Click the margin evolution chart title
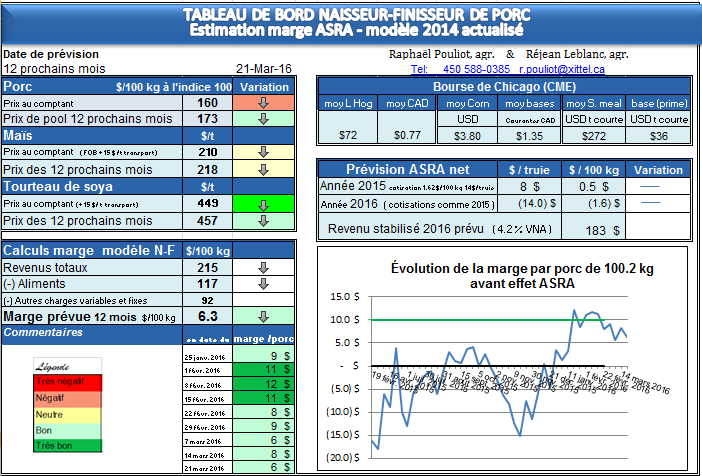702x476 pixels. [x=506, y=276]
